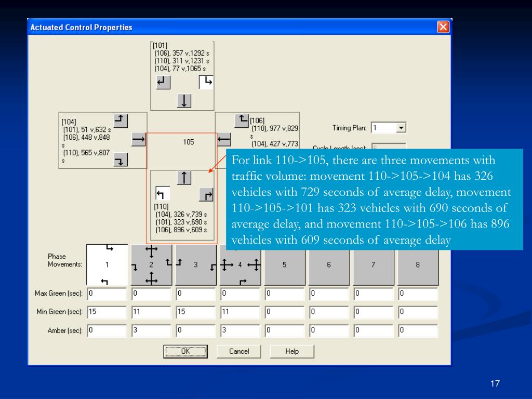Click the center intersection node 105 label
This screenshot has width=532, height=399.
(188, 142)
